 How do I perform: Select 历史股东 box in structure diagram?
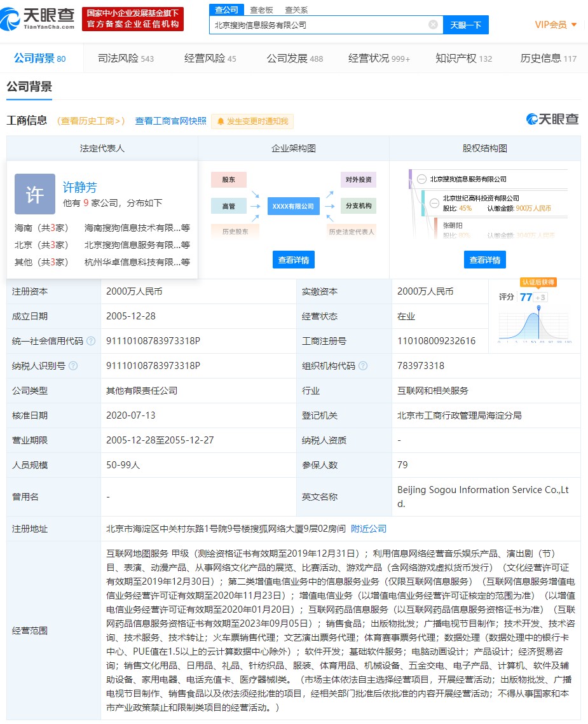click(235, 232)
